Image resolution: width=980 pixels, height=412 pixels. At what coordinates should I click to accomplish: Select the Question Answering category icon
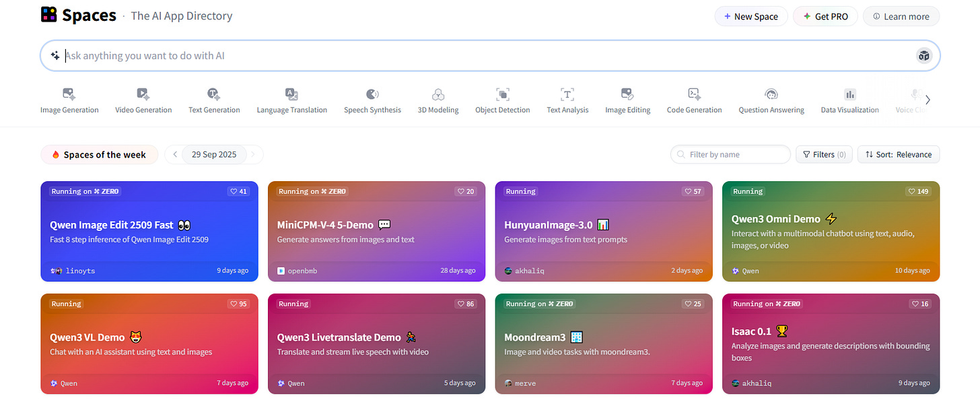[771, 94]
